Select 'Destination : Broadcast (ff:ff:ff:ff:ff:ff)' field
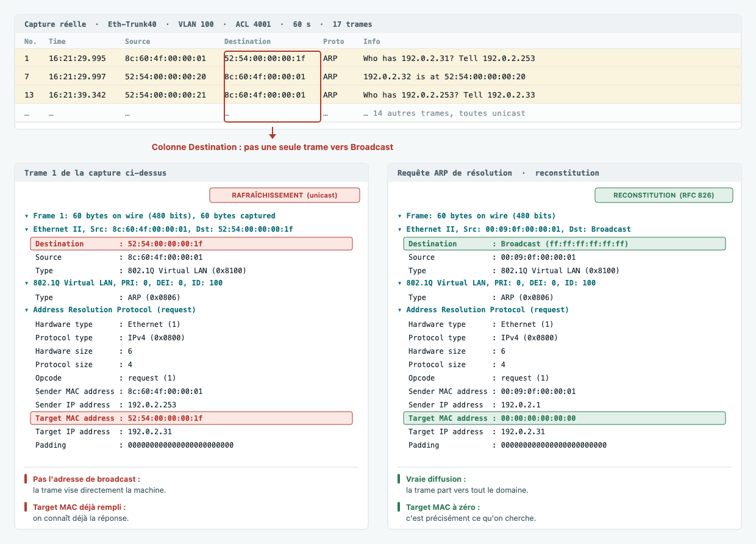Viewport: 756px width, 544px height. (x=565, y=244)
